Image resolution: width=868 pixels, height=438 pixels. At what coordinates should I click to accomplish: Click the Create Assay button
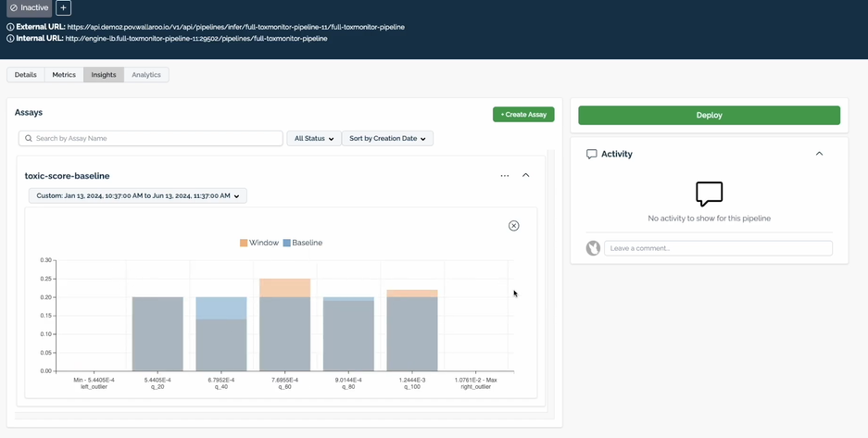[x=523, y=115]
